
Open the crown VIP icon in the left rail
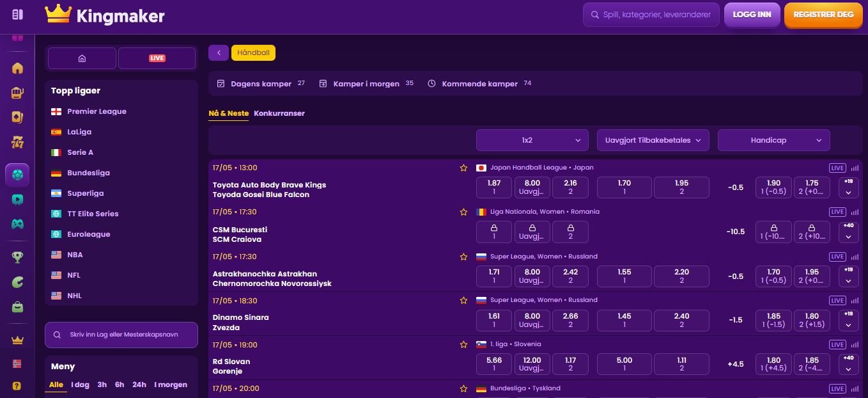(17, 340)
